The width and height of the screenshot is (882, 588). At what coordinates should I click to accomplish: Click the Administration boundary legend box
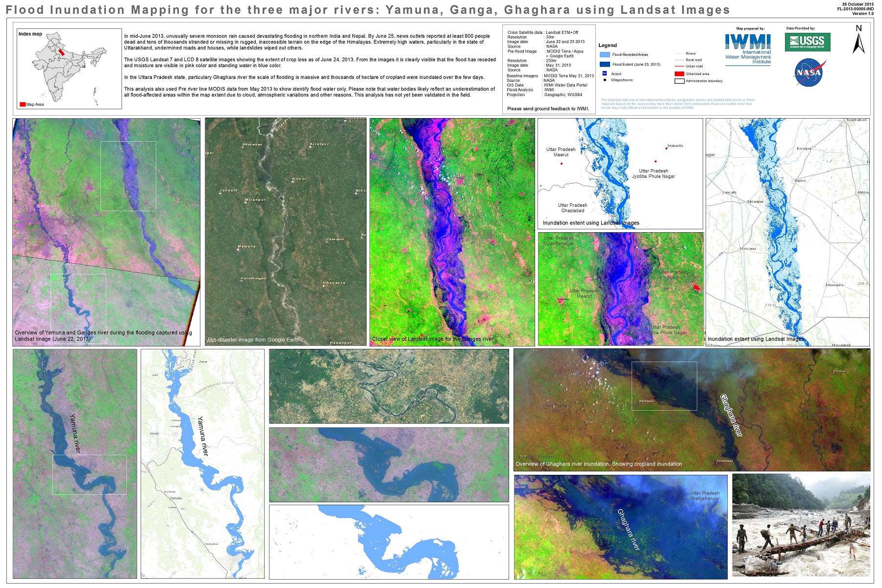679,81
